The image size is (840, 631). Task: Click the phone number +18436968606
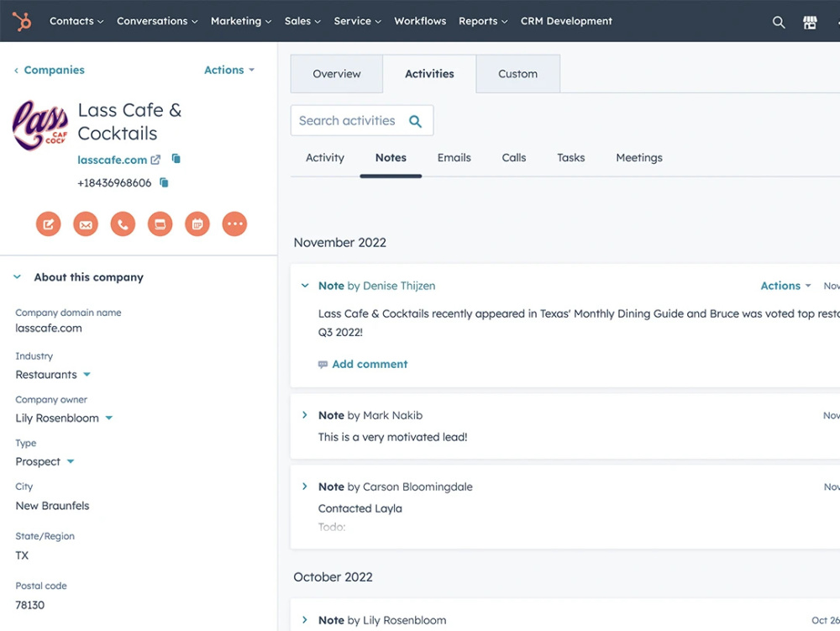[114, 183]
